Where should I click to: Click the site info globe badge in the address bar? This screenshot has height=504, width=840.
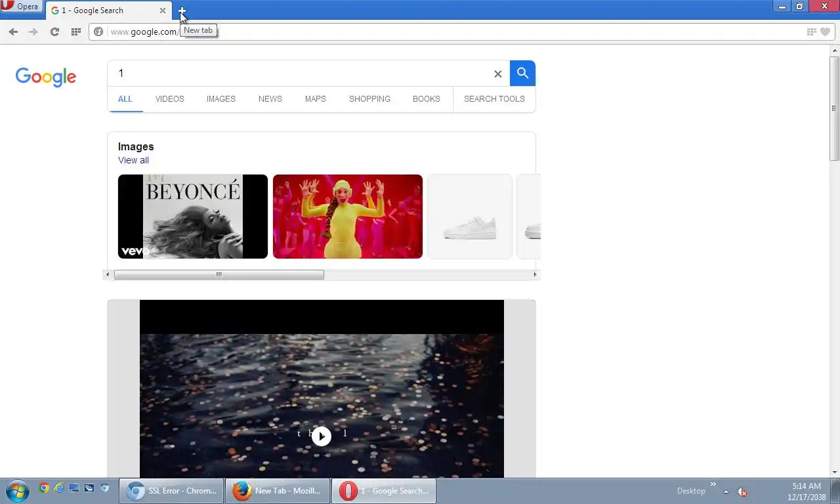point(98,31)
